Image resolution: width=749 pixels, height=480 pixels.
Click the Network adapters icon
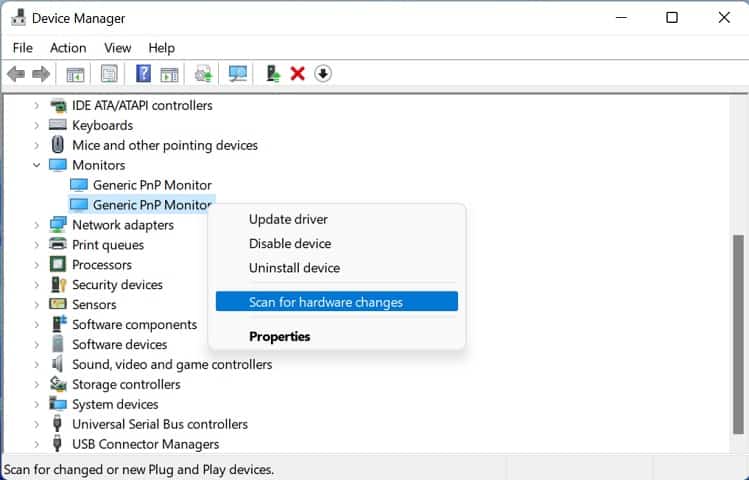tap(58, 224)
